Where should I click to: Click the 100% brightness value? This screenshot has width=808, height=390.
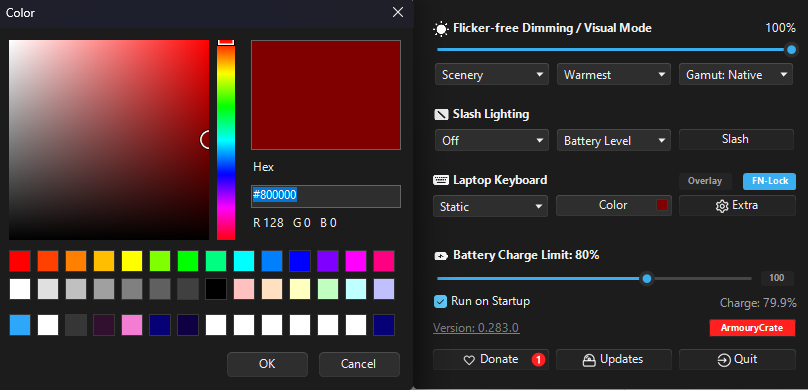[x=780, y=28]
